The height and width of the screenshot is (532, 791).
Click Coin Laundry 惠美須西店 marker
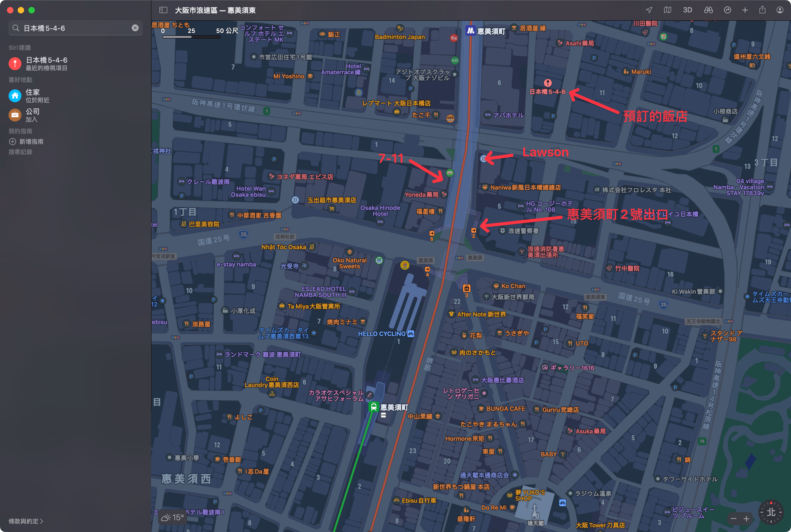272,394
